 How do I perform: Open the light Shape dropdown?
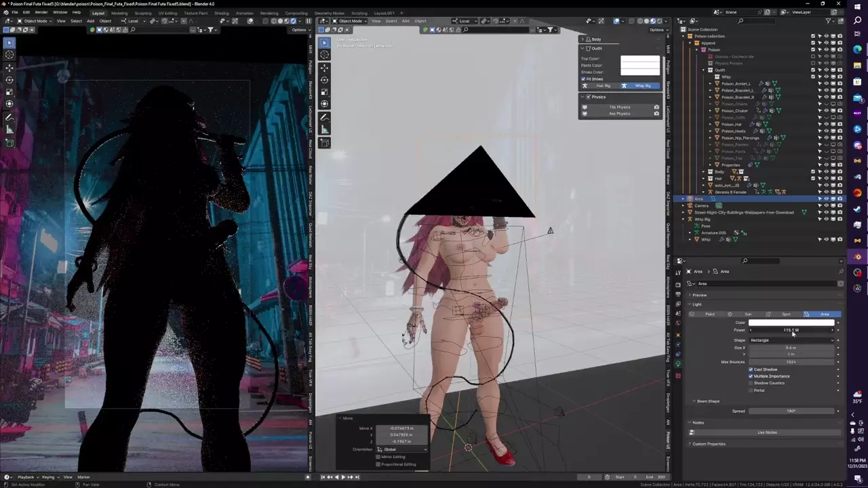coord(791,340)
